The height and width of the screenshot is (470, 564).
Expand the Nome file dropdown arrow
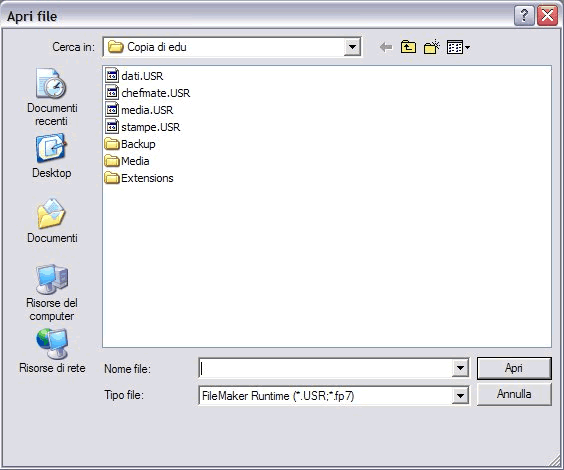tap(460, 368)
